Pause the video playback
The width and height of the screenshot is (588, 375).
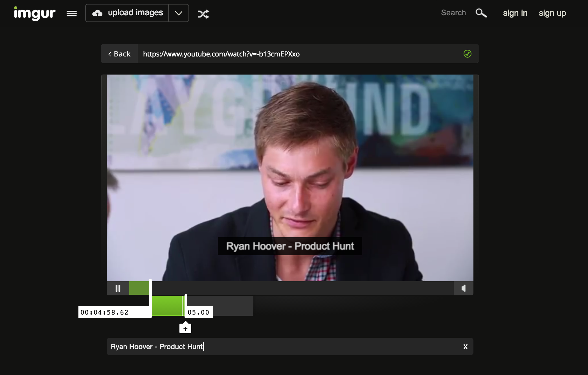(x=118, y=288)
